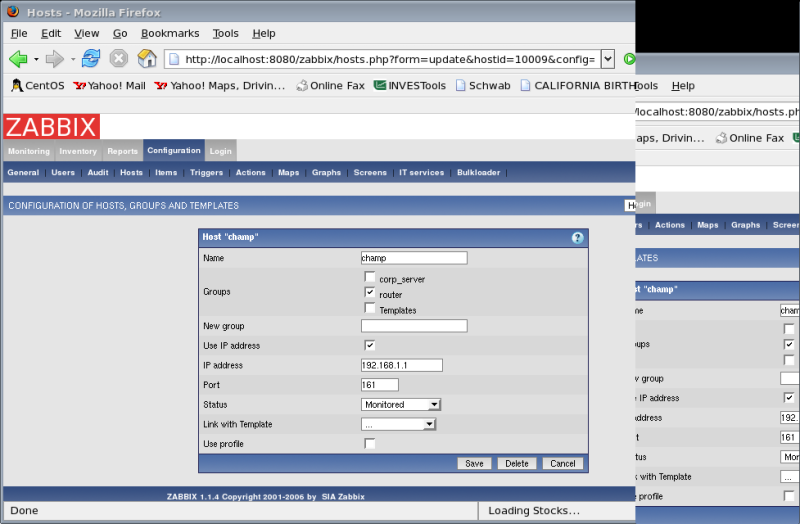Open the Back button history arrow

click(x=36, y=59)
